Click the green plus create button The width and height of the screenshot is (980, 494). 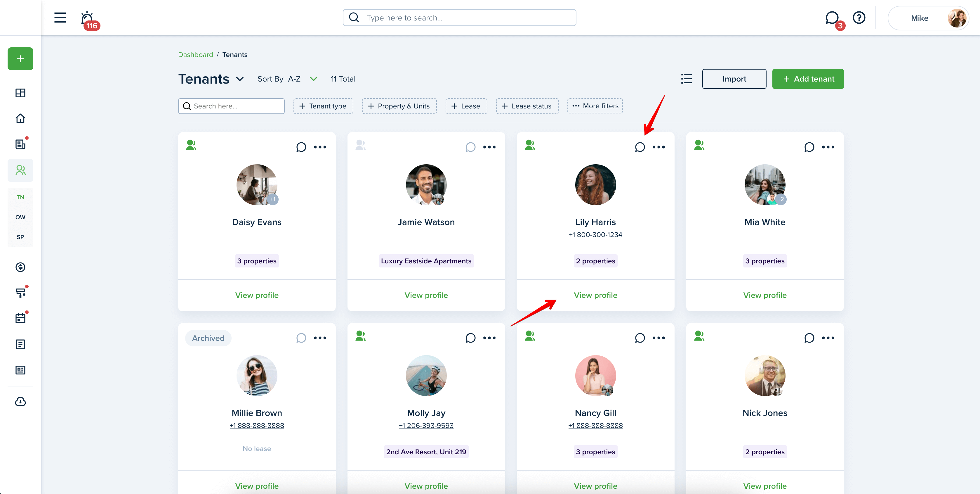20,59
